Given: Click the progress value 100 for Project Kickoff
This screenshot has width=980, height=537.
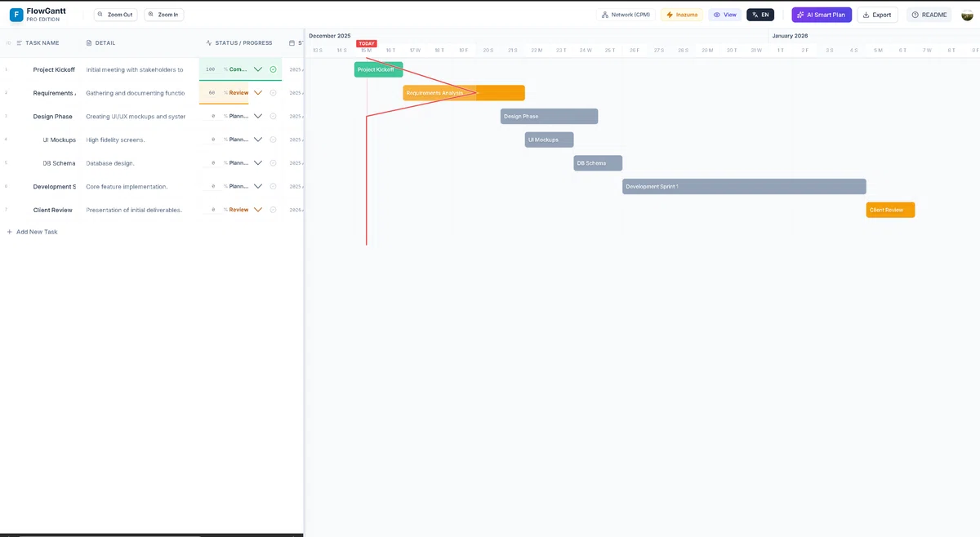Looking at the screenshot, I should (x=211, y=69).
